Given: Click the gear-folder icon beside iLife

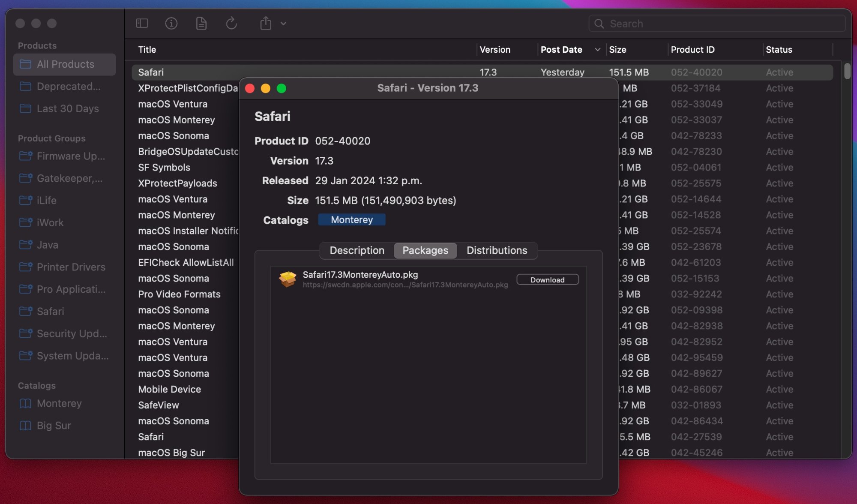Looking at the screenshot, I should [x=26, y=200].
